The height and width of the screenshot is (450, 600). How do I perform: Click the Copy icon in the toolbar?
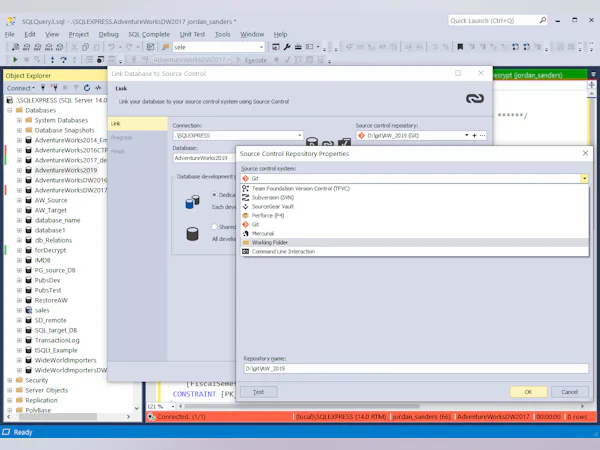point(85,47)
